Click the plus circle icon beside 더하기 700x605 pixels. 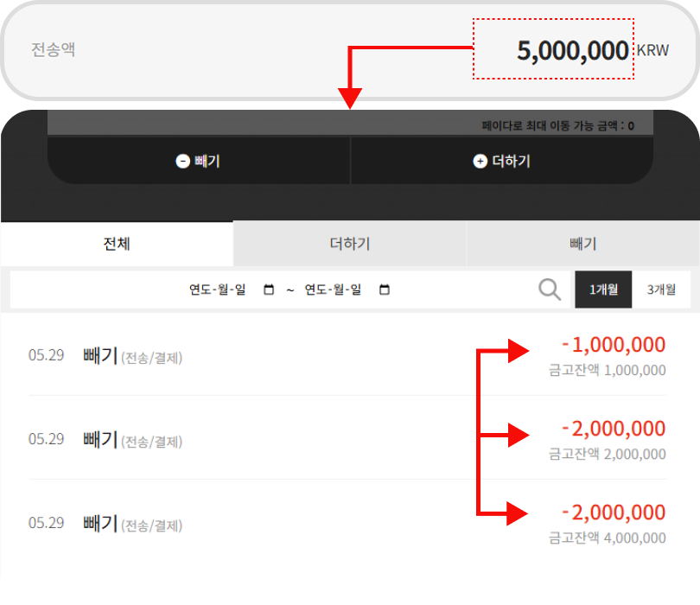pos(480,162)
